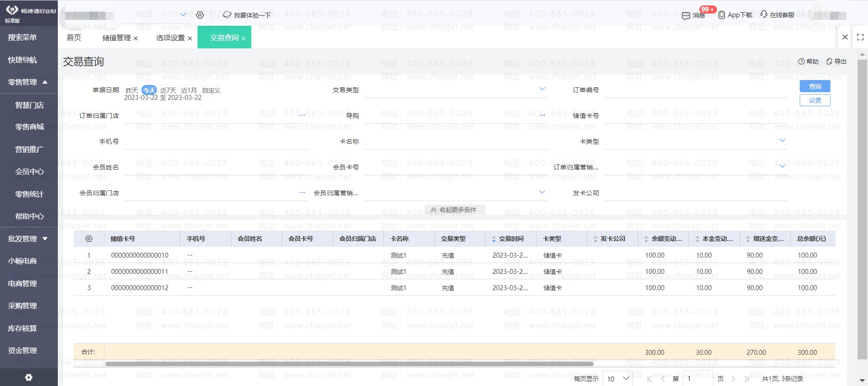The width and height of the screenshot is (868, 386).
Task: Go to the previous page
Action: point(663,379)
